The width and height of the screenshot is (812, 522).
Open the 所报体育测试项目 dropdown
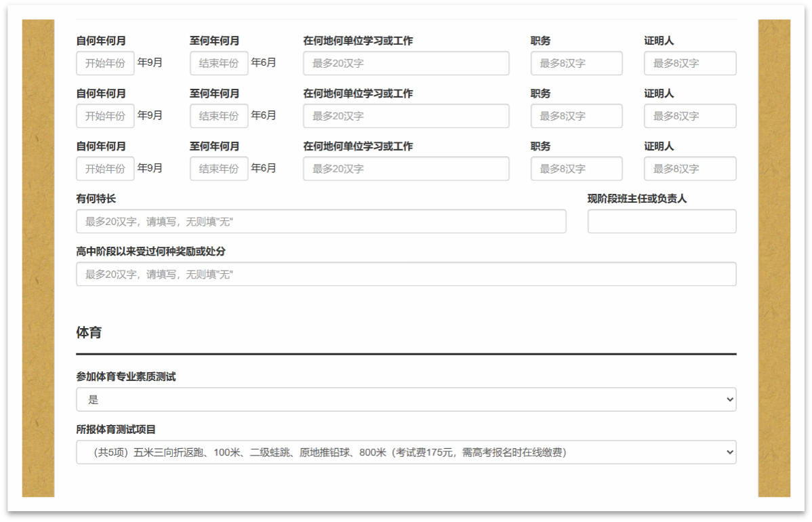click(x=406, y=453)
